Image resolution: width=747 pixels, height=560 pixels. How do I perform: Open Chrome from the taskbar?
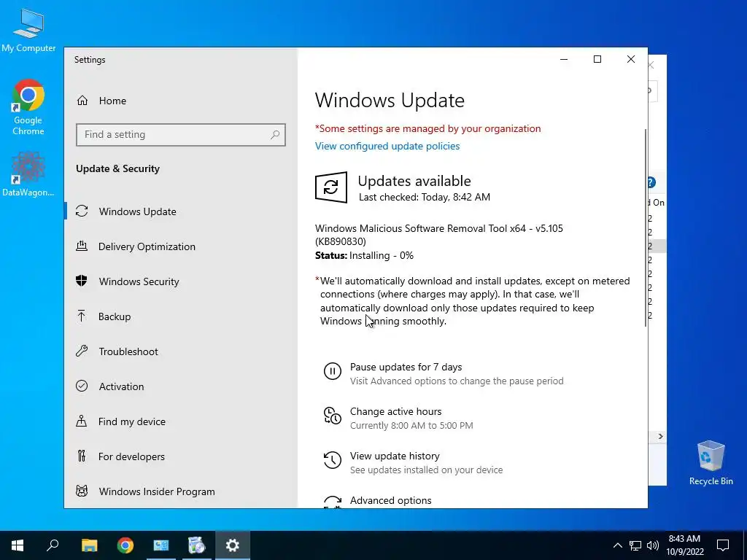[125, 545]
